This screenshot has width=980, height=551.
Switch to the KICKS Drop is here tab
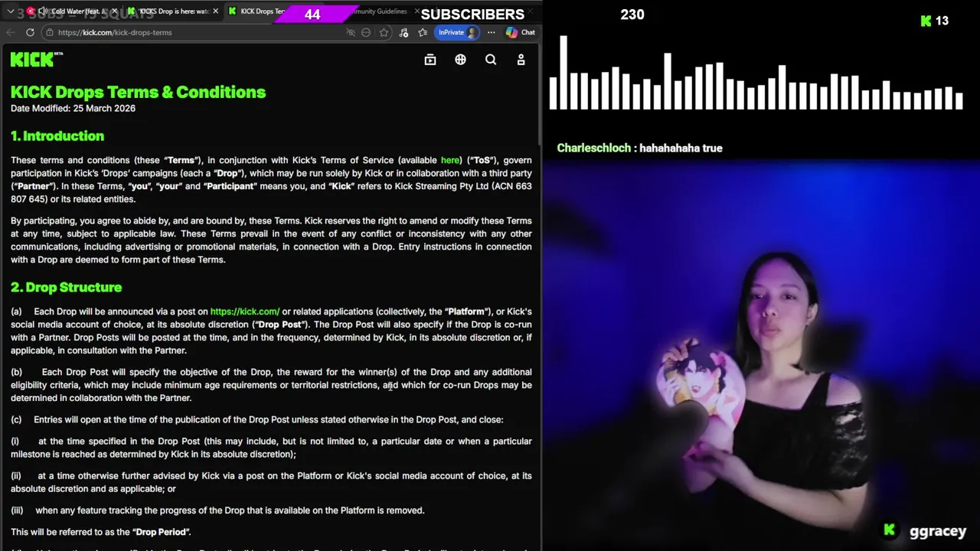174,11
